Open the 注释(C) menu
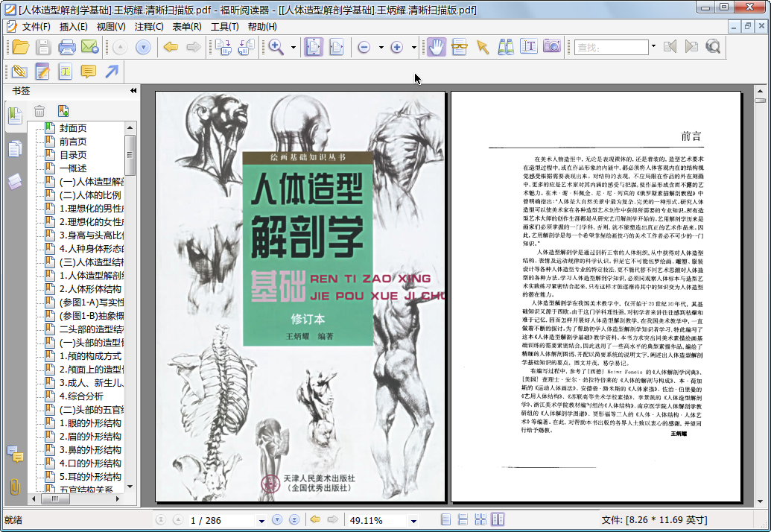The image size is (771, 532). 149,27
